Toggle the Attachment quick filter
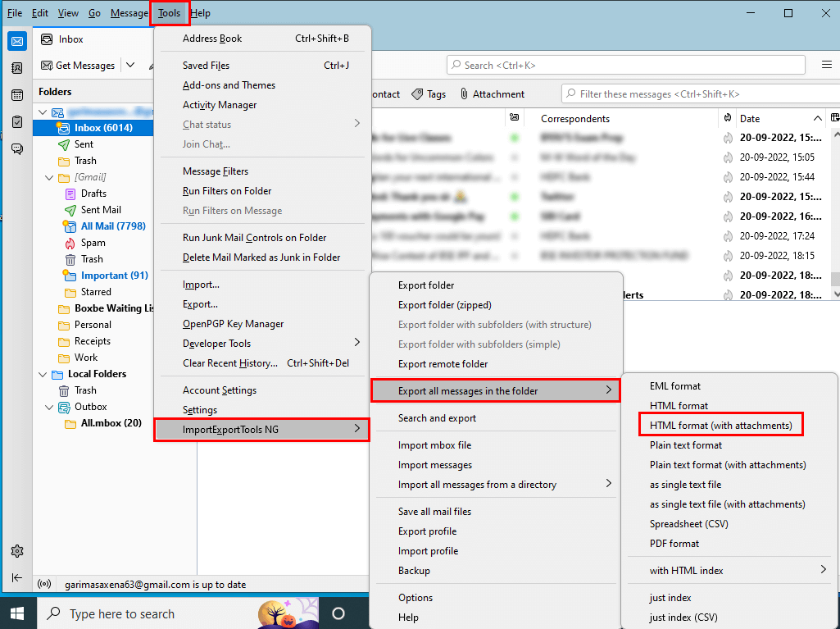 tap(493, 94)
